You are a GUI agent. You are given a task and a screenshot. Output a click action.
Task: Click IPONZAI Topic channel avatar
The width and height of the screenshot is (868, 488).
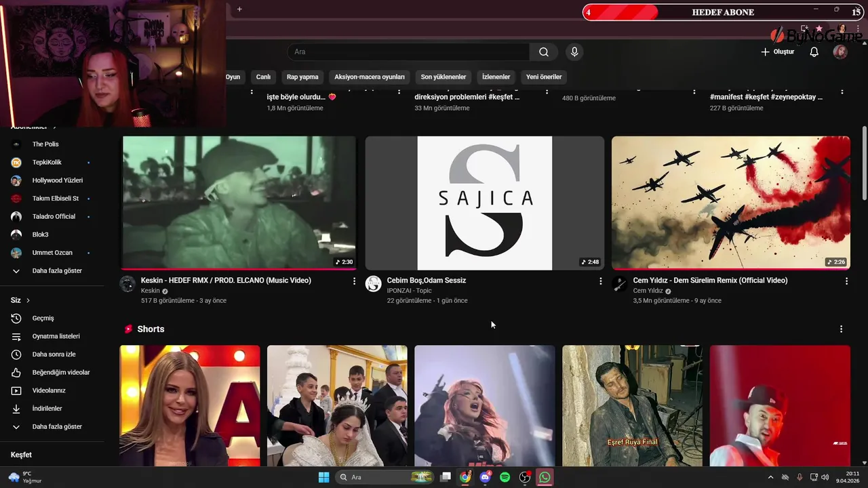pos(374,284)
